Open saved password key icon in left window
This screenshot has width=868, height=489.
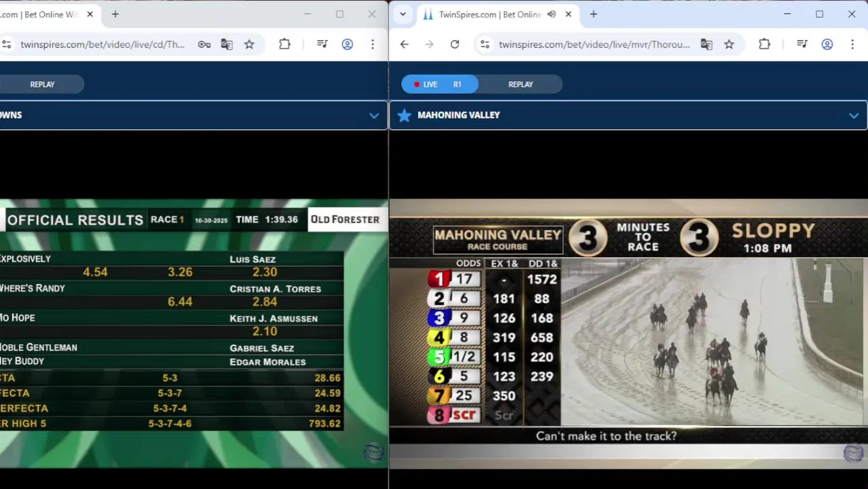point(204,44)
